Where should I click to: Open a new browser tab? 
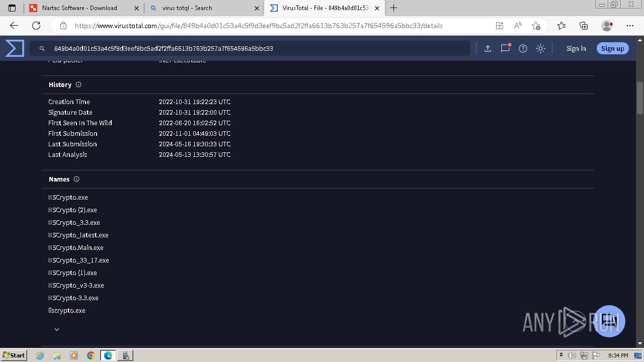394,8
